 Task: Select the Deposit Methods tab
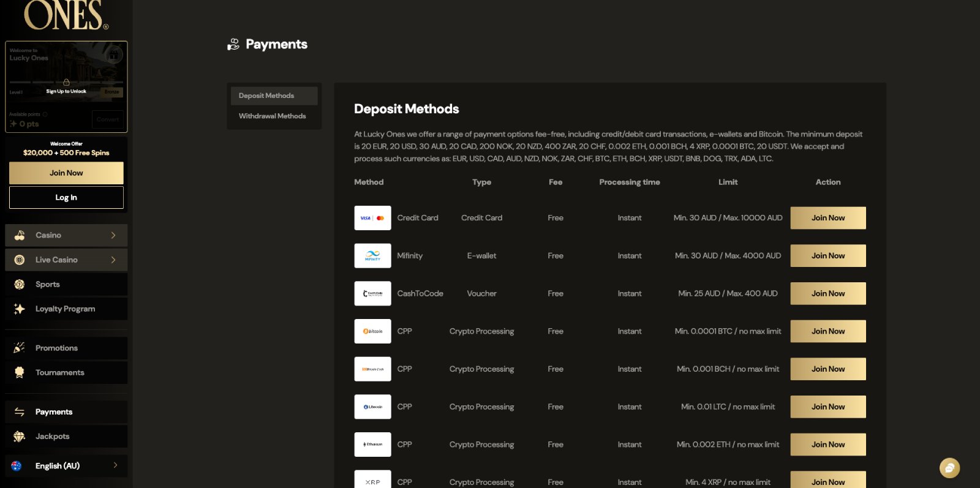(274, 96)
